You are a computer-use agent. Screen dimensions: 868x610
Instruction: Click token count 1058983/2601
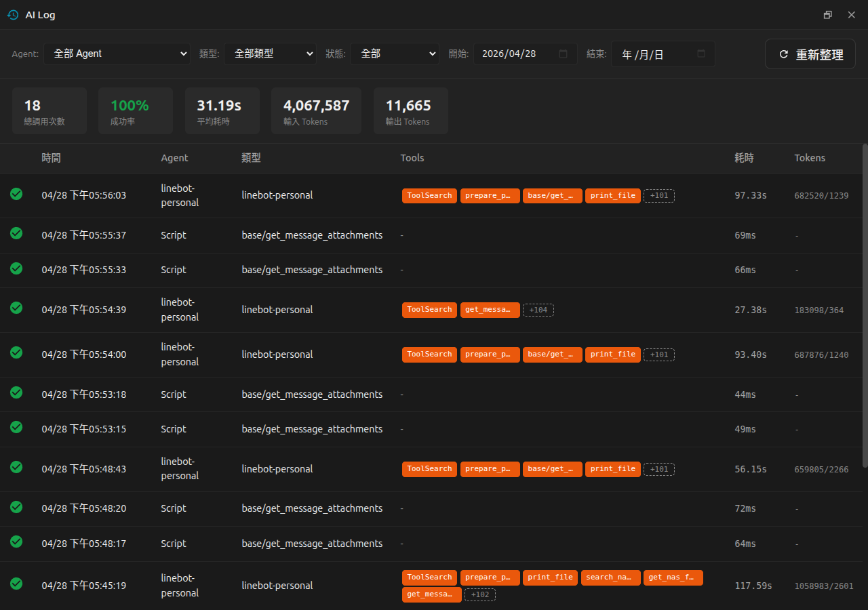824,586
